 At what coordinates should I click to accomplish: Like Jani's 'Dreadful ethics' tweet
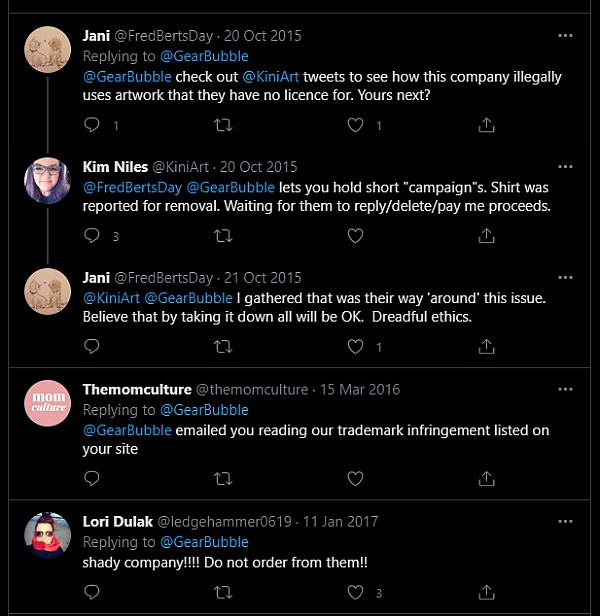(355, 347)
